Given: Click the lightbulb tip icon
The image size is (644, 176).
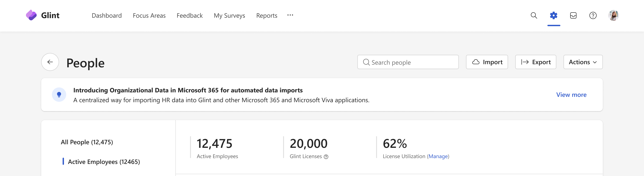Looking at the screenshot, I should [x=59, y=95].
